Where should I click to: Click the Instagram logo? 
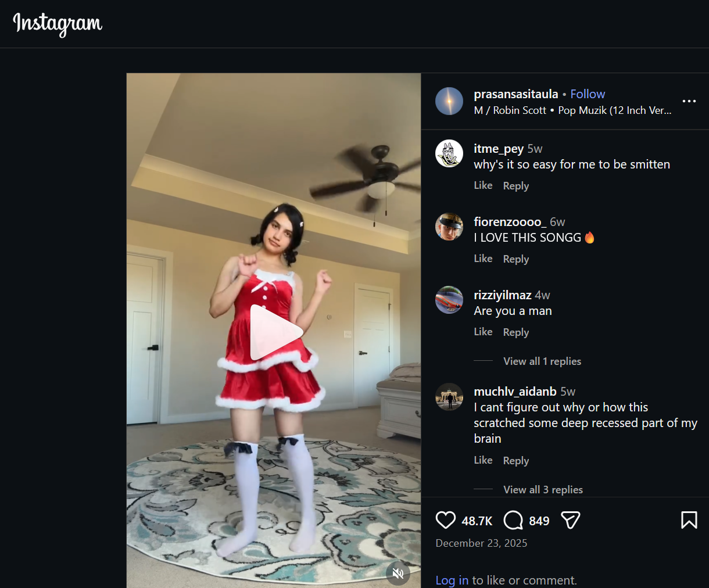coord(58,24)
